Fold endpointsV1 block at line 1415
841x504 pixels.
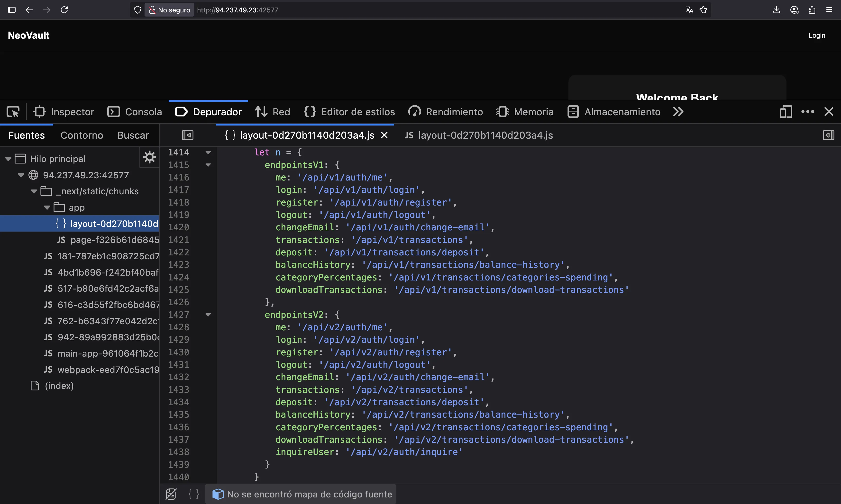pos(208,165)
